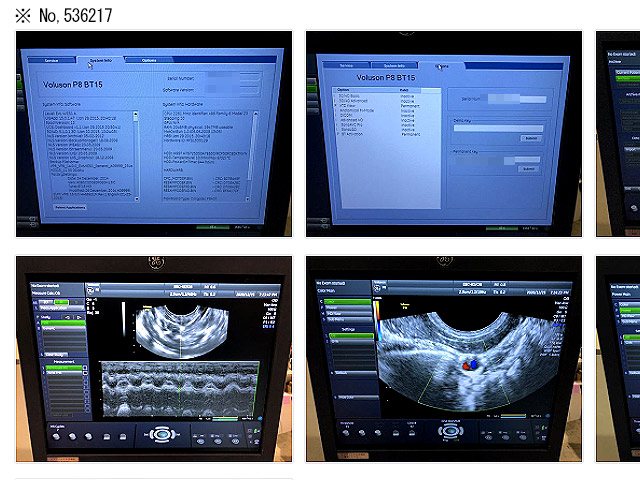The image size is (640, 480).
Task: Click the hardware info list scrollbar
Action: pos(252,156)
